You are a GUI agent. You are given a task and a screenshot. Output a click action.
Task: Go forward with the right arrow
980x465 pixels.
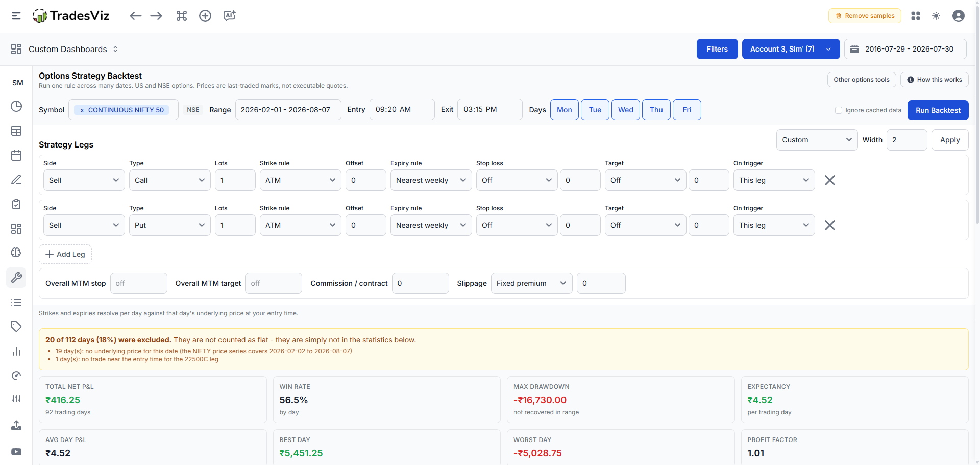(156, 16)
